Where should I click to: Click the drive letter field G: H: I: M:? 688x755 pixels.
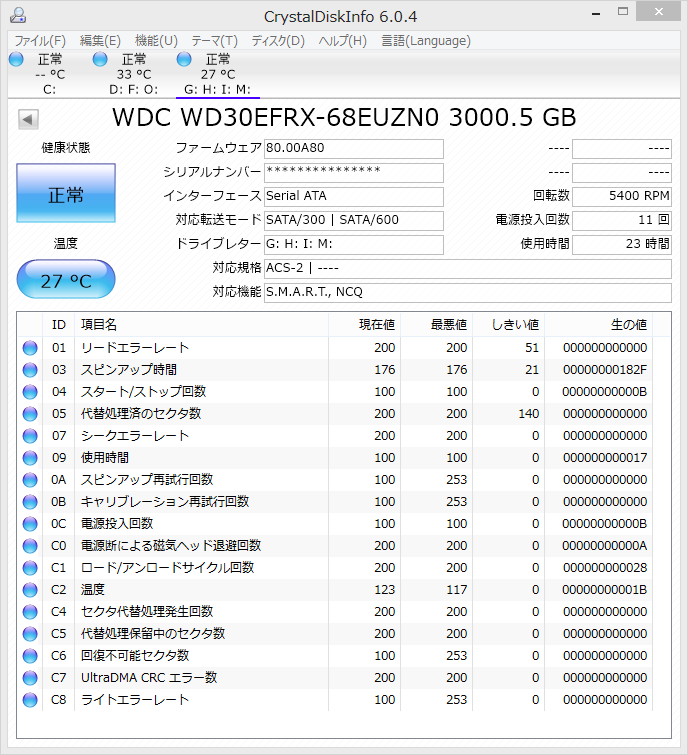coord(354,245)
